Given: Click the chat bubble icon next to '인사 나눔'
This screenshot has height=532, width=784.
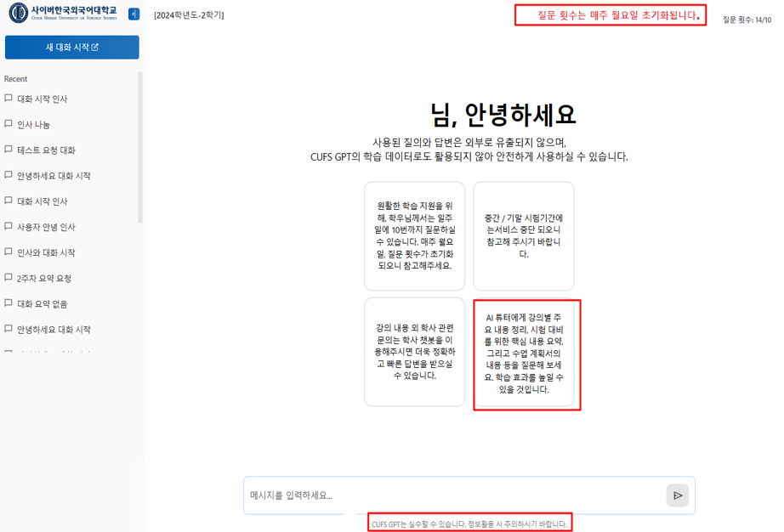Looking at the screenshot, I should pos(9,124).
